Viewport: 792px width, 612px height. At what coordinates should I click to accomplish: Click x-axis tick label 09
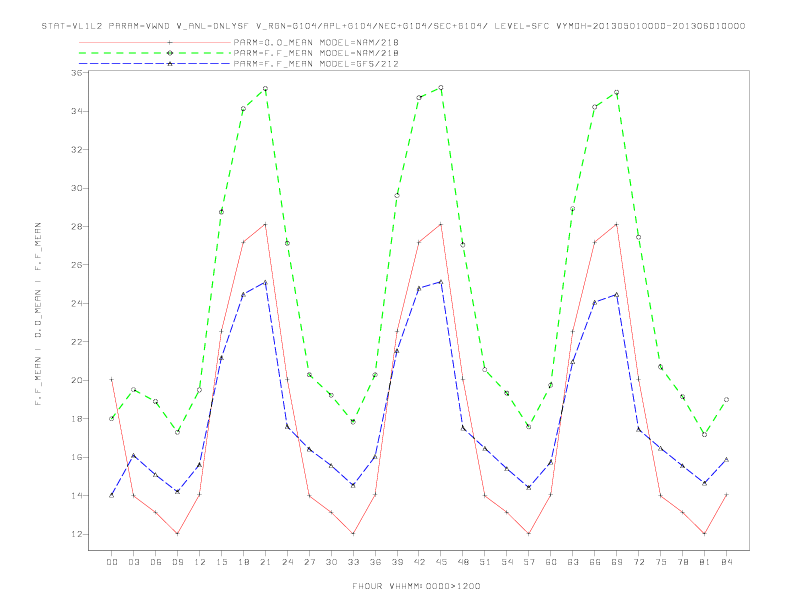click(177, 562)
